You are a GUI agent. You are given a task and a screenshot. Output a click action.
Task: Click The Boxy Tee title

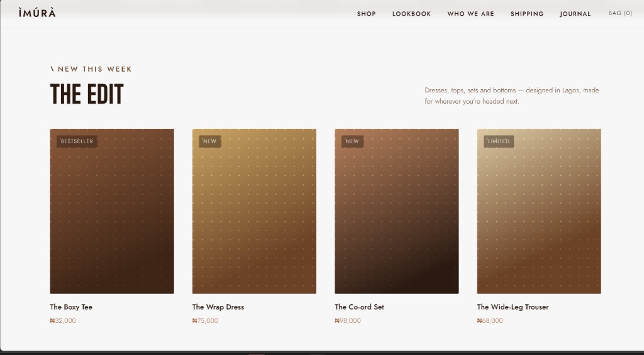[71, 307]
